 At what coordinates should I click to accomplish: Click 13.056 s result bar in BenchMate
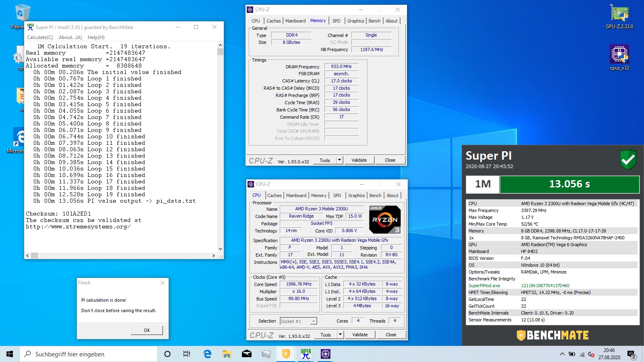(570, 184)
